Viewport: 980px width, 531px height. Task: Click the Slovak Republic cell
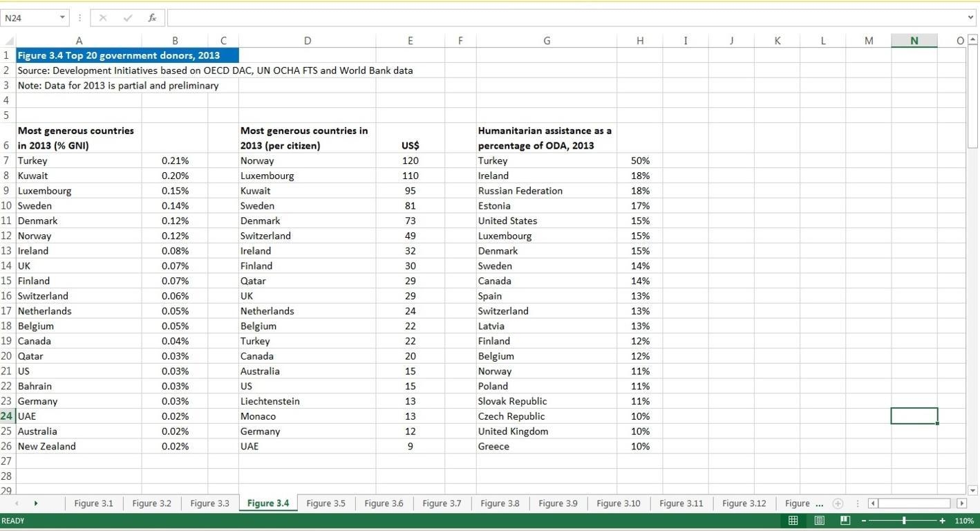point(547,401)
